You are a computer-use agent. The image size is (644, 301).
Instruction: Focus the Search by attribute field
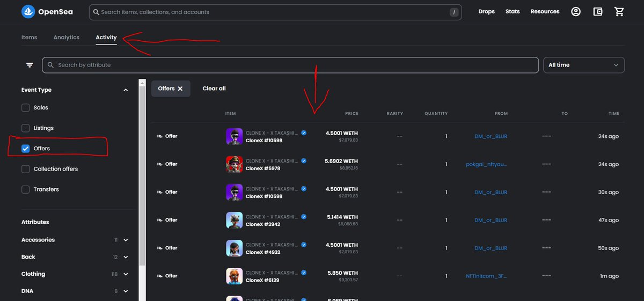290,65
